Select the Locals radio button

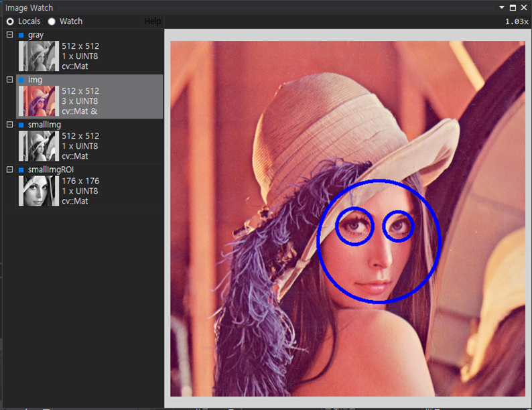[10, 21]
